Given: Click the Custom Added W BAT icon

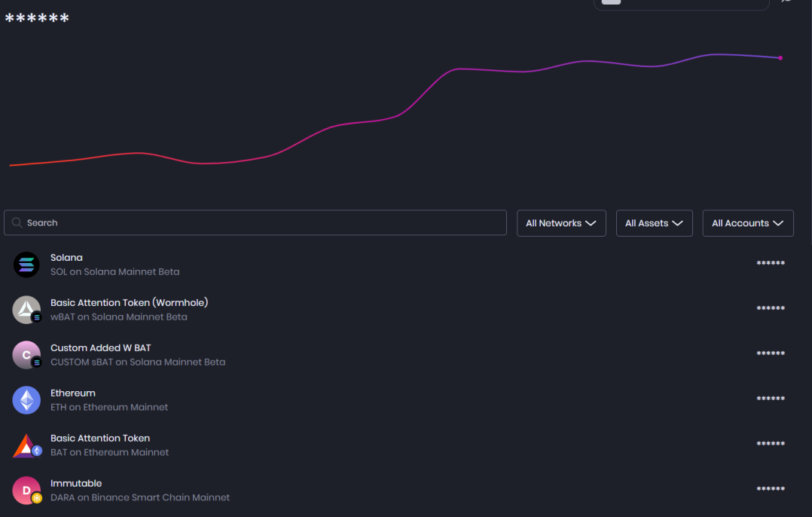Looking at the screenshot, I should 26,355.
